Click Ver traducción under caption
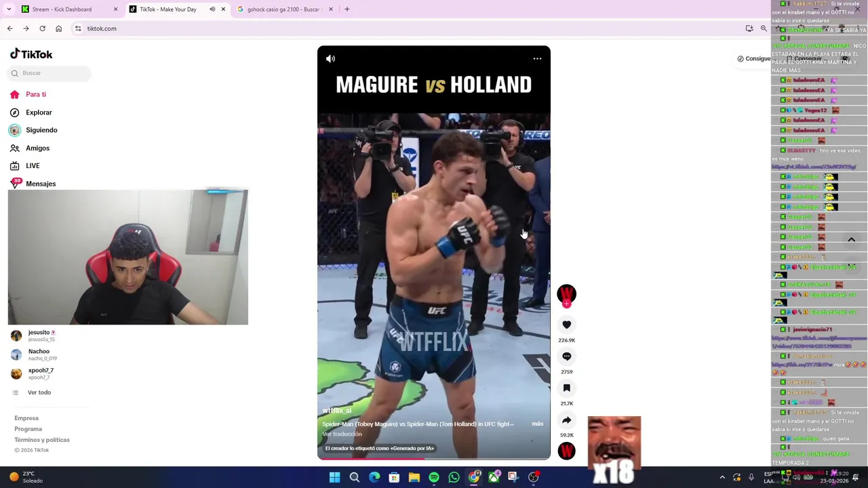 click(342, 434)
